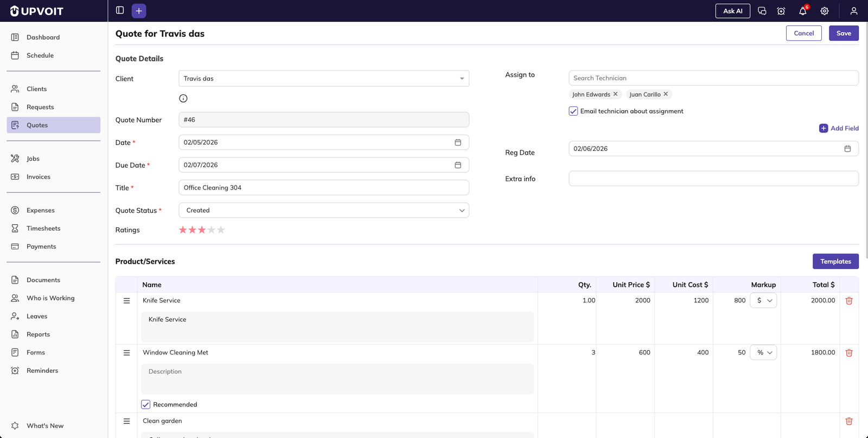868x438 pixels.
Task: Open the user profile icon
Action: click(x=853, y=11)
